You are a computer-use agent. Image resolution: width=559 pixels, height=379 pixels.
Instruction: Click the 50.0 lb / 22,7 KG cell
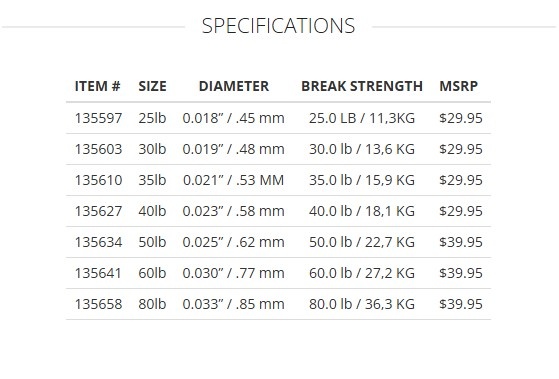pos(362,242)
